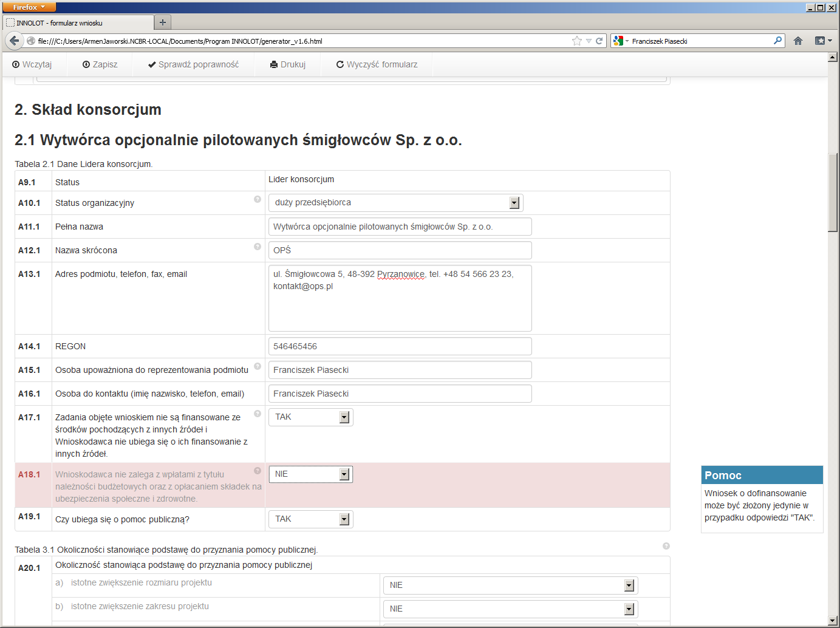Click the URL history dropdown arrow
This screenshot has width=840, height=628.
point(589,41)
